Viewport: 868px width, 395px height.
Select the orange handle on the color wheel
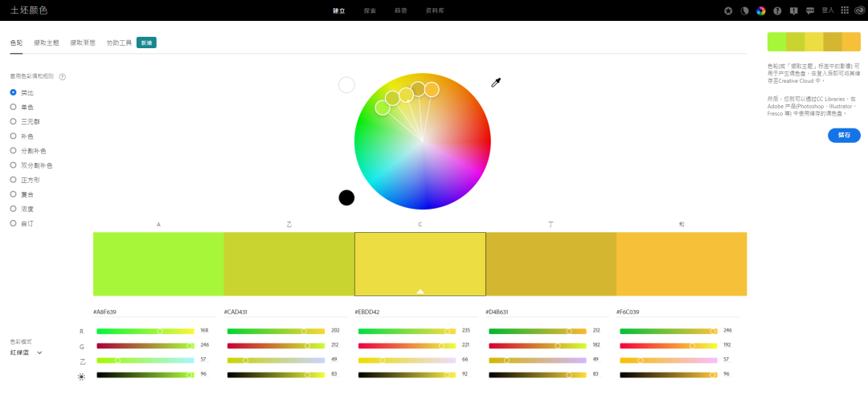[x=432, y=89]
